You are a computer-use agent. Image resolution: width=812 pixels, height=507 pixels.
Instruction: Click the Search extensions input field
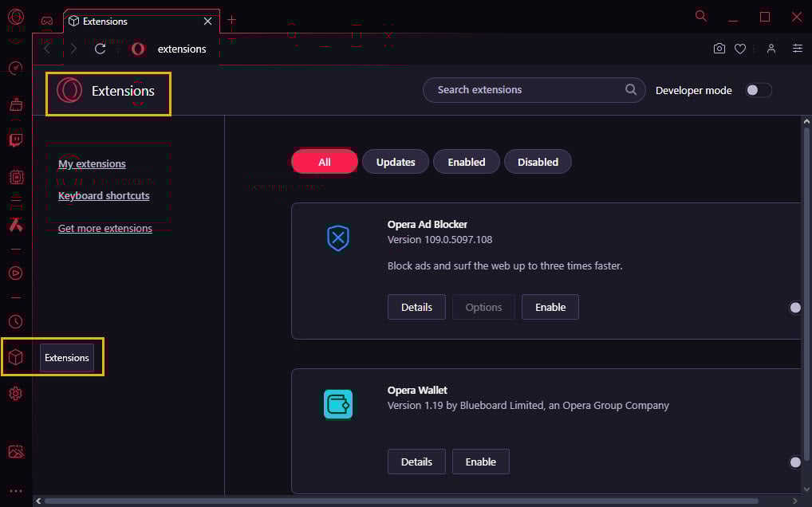point(534,90)
